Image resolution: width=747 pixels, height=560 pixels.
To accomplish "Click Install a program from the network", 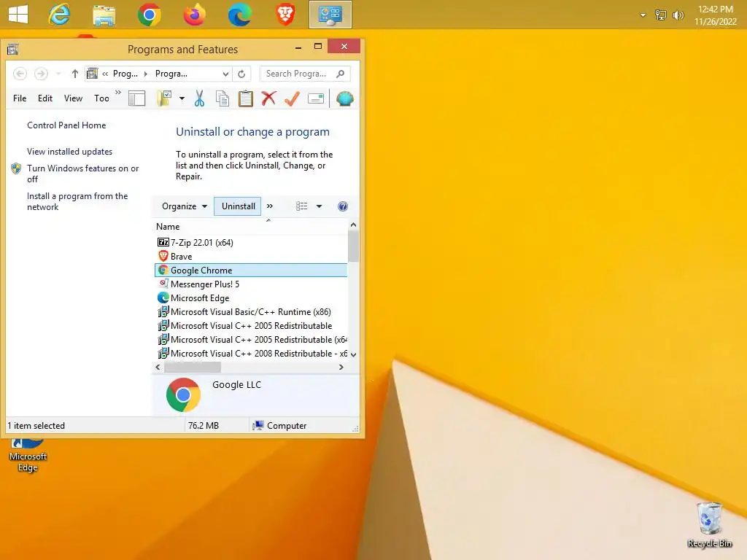I will (x=77, y=201).
